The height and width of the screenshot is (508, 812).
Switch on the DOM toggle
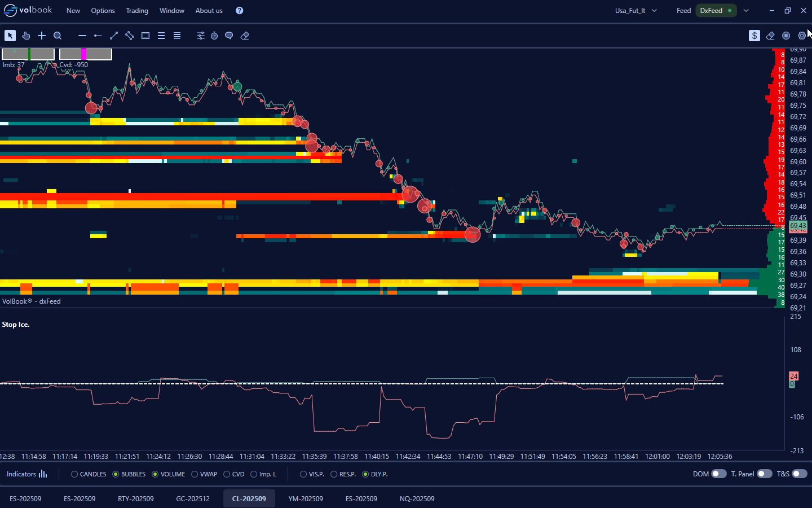(718, 474)
